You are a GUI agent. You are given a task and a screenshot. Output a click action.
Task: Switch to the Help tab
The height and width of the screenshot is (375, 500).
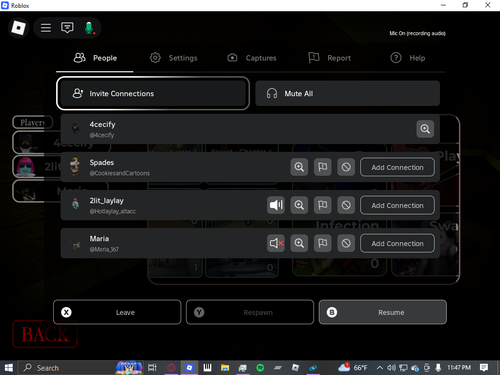(x=408, y=58)
